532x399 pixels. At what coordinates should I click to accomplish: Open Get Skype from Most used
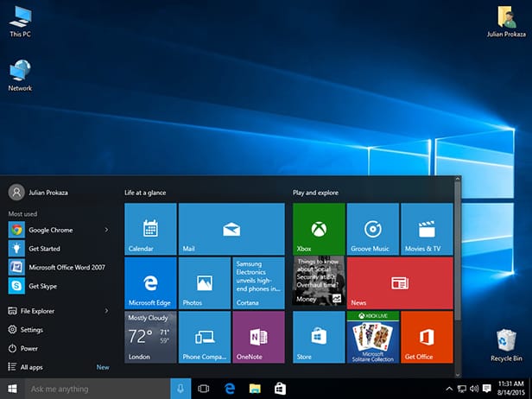(x=59, y=286)
